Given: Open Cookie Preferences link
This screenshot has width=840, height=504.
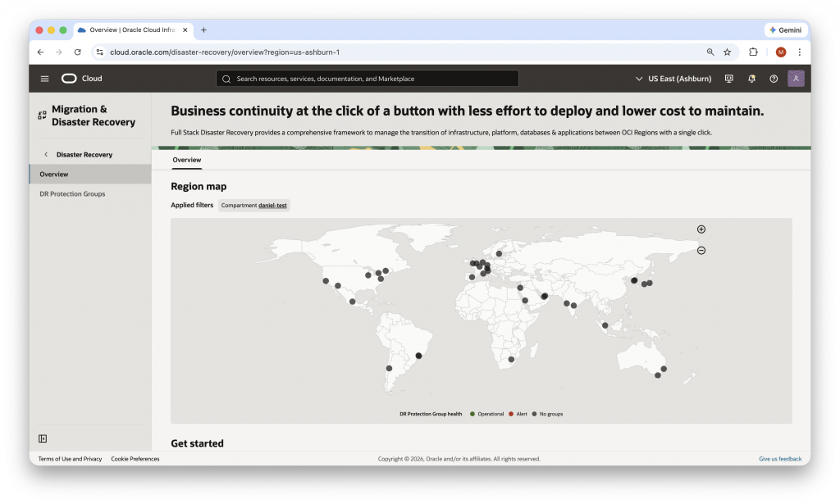Looking at the screenshot, I should pos(135,459).
